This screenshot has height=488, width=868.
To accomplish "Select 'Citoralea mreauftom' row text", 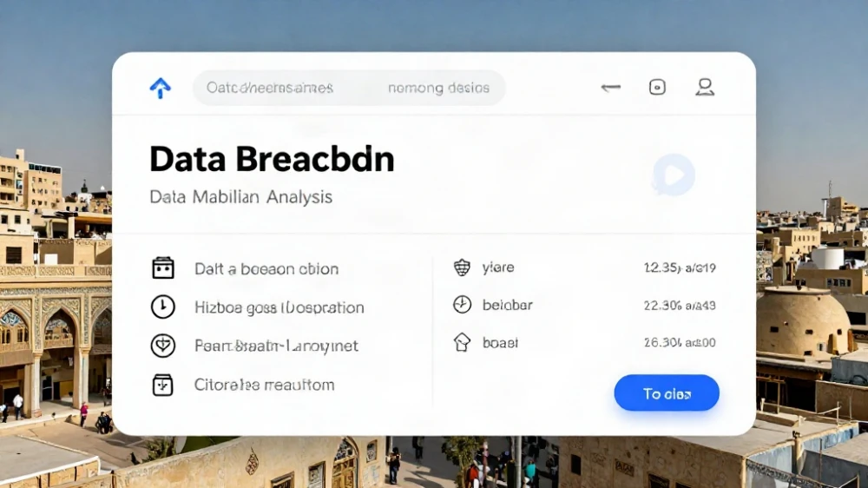I will click(x=264, y=385).
